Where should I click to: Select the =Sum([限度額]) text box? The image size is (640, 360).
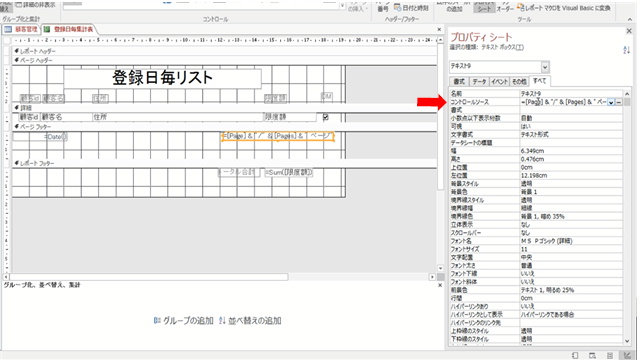289,173
